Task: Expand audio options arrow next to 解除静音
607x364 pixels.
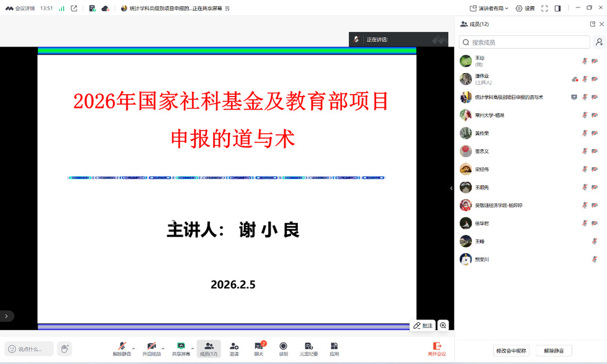Action: (x=134, y=347)
